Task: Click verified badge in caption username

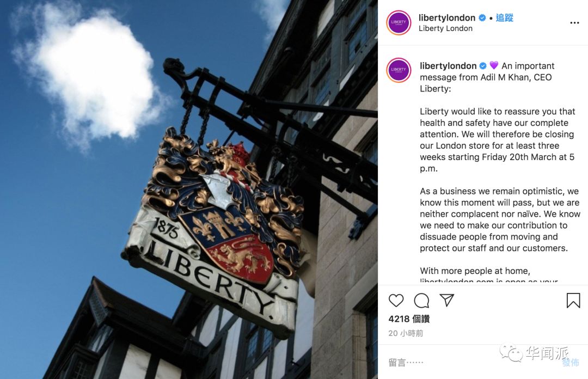Action: point(483,66)
